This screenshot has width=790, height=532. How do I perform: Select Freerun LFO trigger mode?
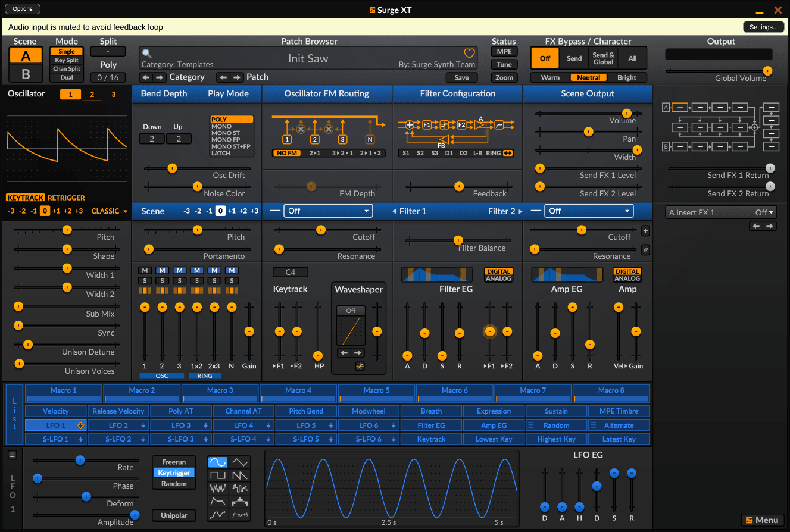click(174, 462)
